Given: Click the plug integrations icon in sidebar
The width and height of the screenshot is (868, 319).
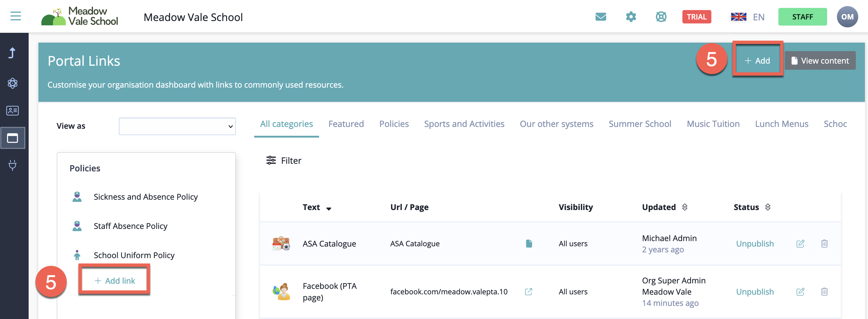Looking at the screenshot, I should click(x=12, y=165).
